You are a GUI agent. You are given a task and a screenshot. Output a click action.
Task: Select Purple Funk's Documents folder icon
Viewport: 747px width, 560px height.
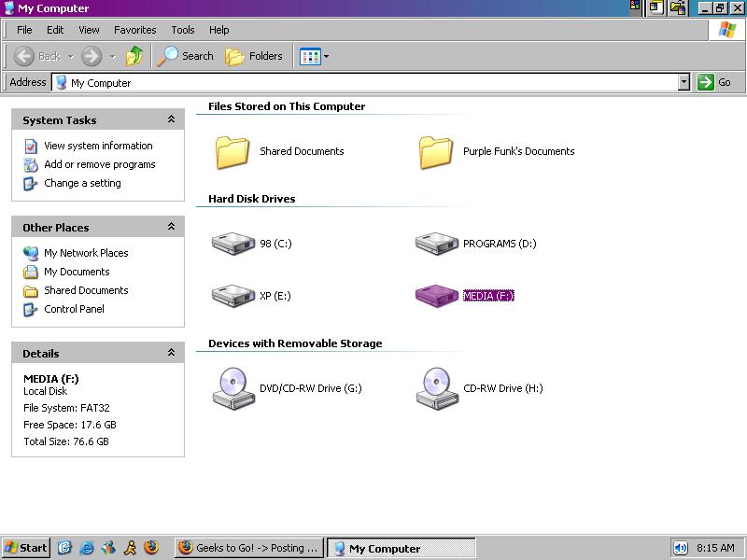point(436,152)
